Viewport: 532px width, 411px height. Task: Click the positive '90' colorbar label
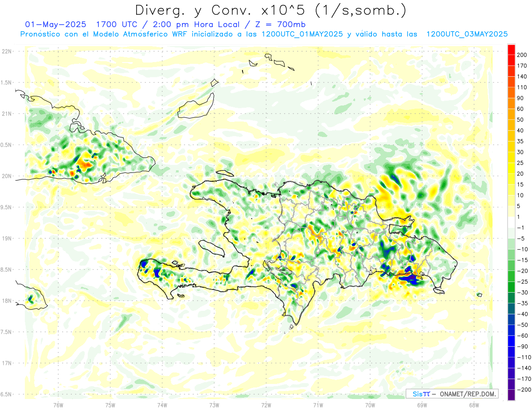(520, 98)
